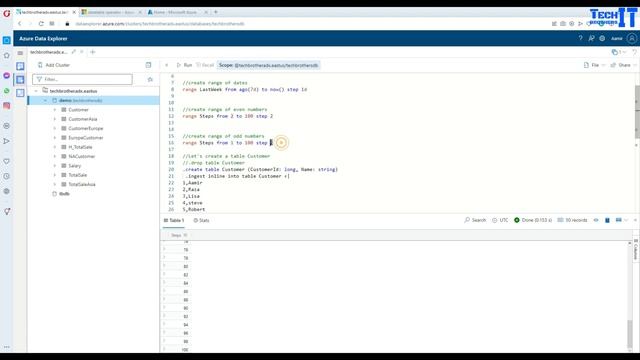Click the UTC timezone button
The image size is (640, 360).
click(500, 220)
